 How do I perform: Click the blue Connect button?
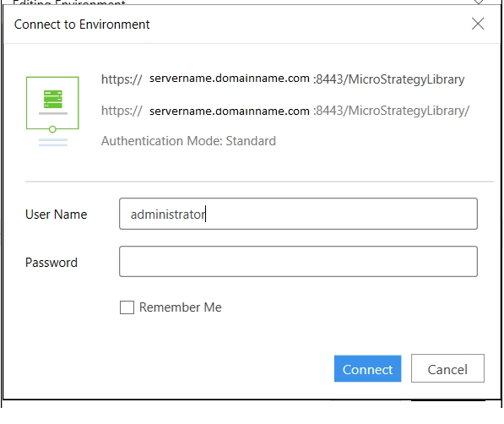tap(367, 368)
